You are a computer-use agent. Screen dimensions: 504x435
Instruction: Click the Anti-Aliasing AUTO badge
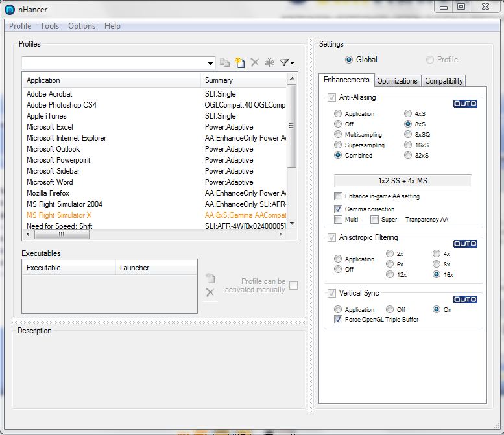click(x=465, y=104)
